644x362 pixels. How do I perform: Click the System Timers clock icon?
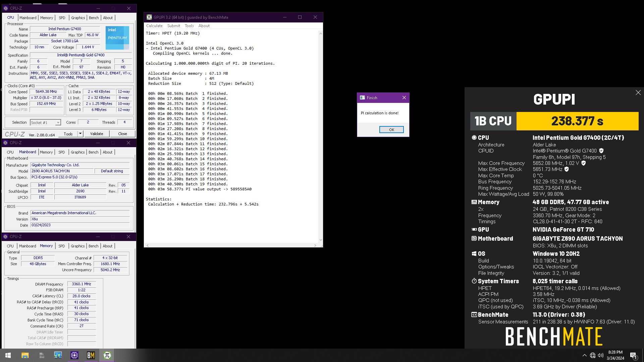[x=474, y=281]
